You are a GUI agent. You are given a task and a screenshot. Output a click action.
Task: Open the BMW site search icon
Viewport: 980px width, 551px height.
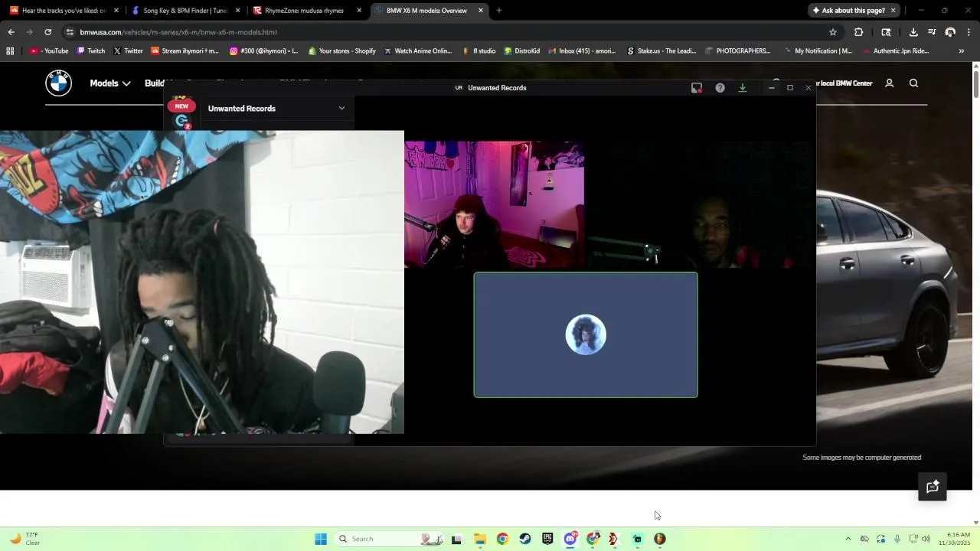point(913,83)
